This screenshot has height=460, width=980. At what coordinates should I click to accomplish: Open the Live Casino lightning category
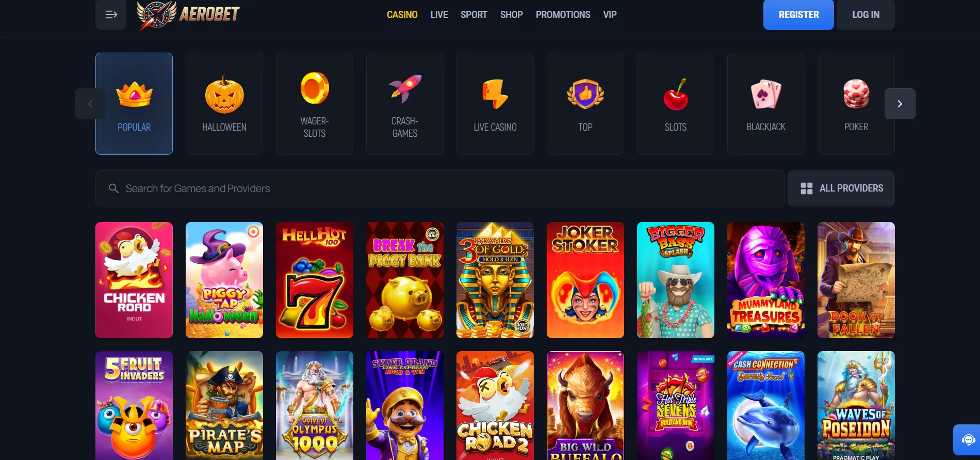pyautogui.click(x=495, y=104)
